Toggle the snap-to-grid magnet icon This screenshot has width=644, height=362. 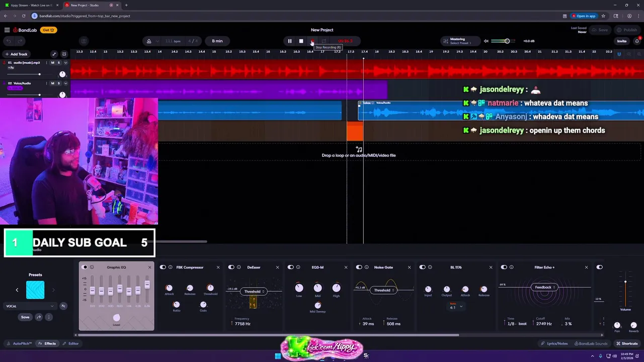pyautogui.click(x=619, y=54)
